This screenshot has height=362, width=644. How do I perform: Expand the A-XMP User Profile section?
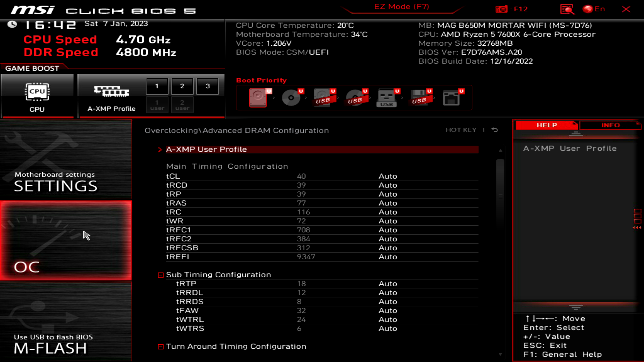160,149
